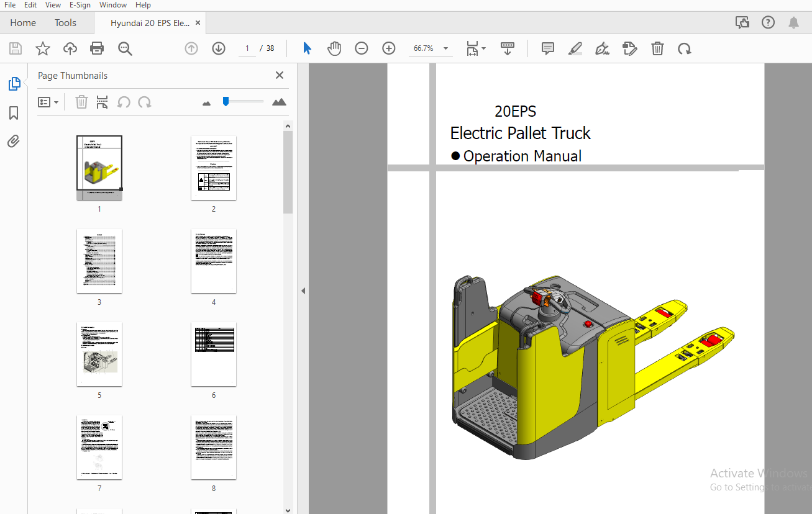812x514 pixels.
Task: Select page 3 thumbnail
Action: pyautogui.click(x=99, y=261)
